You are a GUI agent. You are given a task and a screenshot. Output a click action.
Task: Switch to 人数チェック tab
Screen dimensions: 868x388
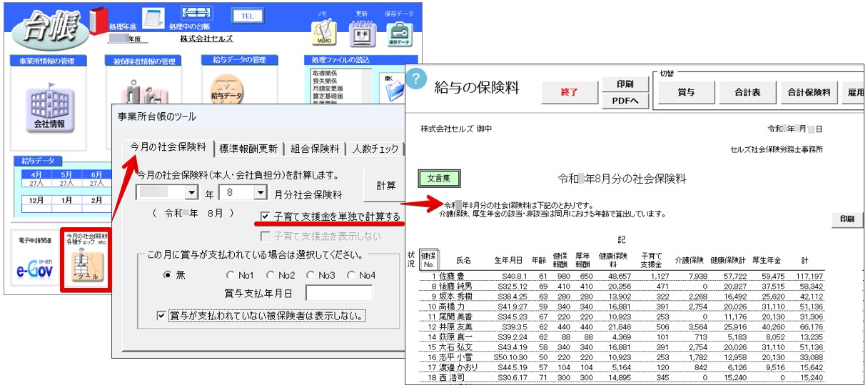(x=374, y=149)
